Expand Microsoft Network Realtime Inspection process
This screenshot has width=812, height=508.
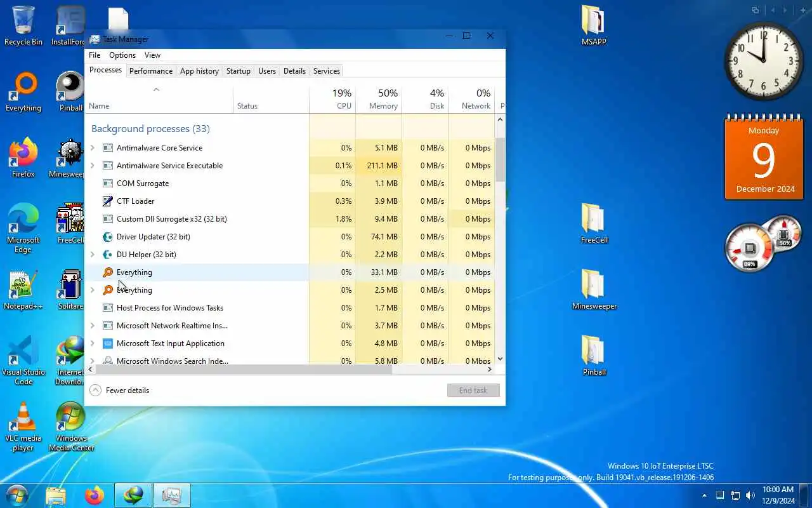pos(93,325)
